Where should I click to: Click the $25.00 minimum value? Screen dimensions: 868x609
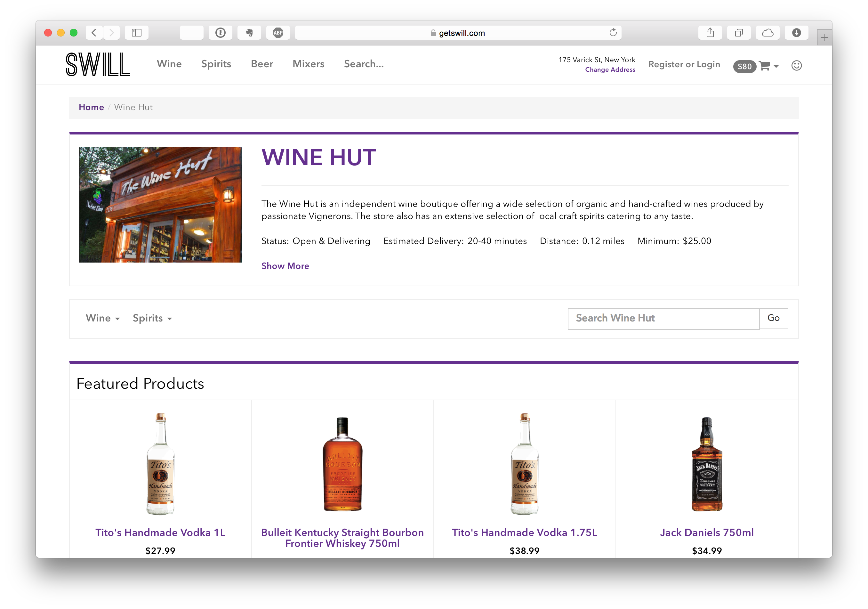pos(697,241)
